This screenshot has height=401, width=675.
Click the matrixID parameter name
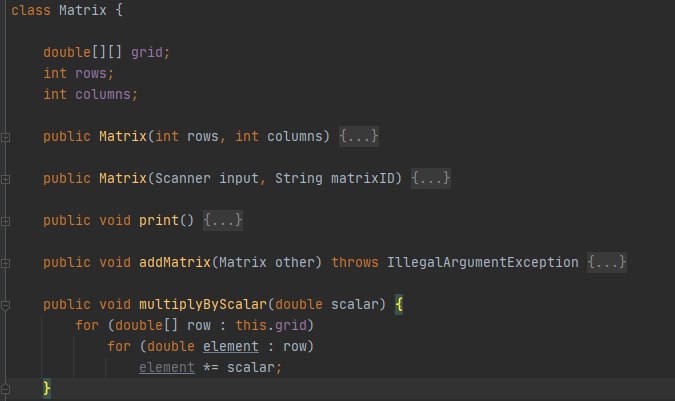[362, 178]
